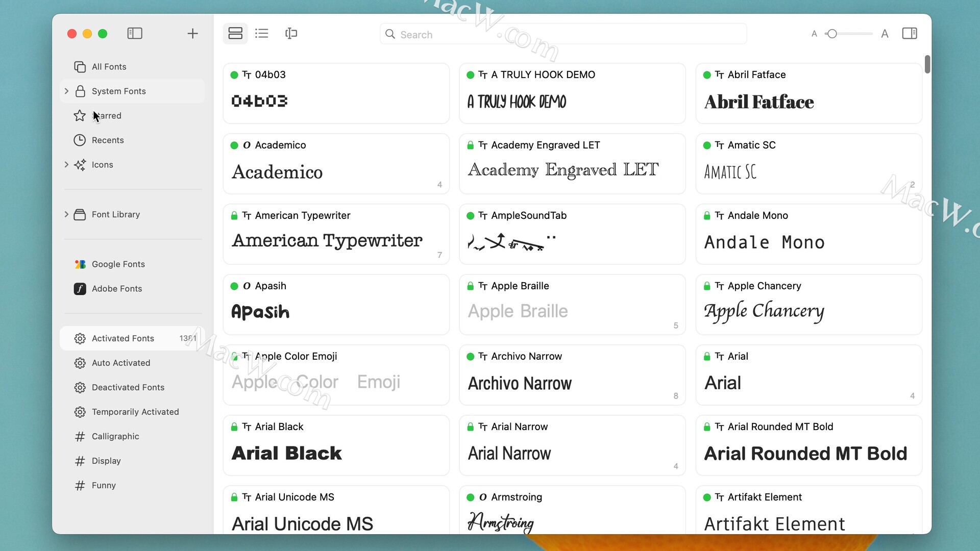This screenshot has height=551, width=980.
Task: Open the Display tag
Action: click(133, 461)
